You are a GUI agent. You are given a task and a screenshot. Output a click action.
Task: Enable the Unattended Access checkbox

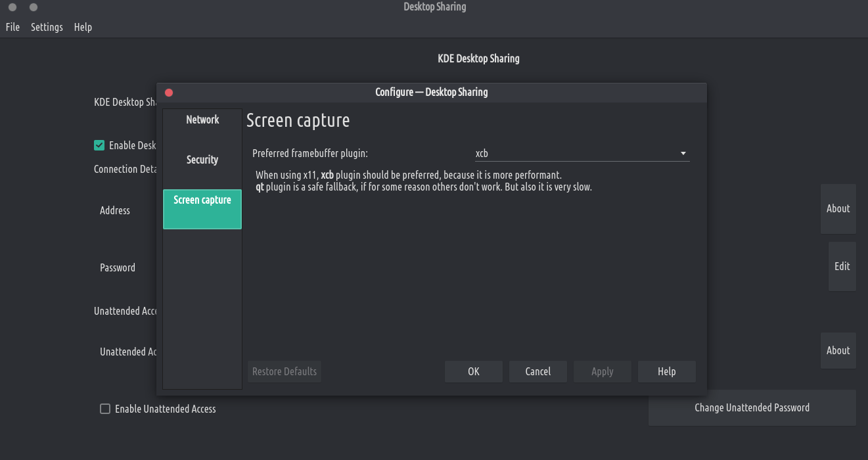click(x=105, y=409)
